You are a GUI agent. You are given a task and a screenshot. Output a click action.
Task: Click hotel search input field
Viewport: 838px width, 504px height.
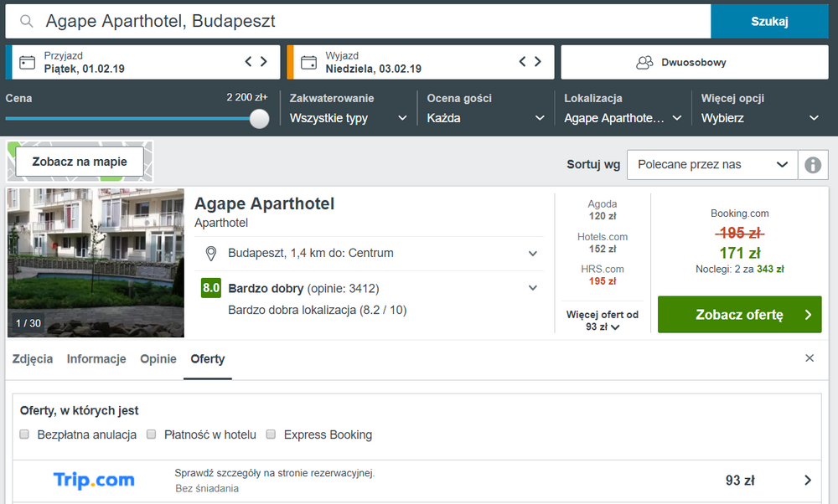[x=358, y=22]
